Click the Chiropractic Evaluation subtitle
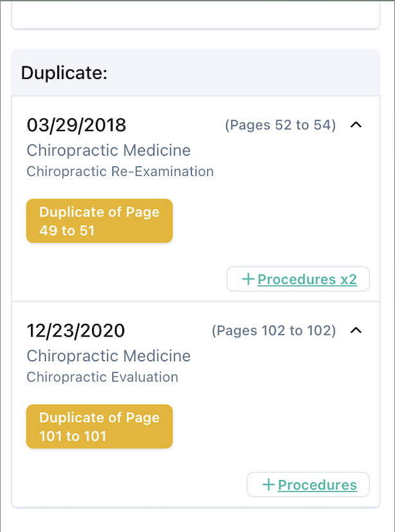 102,377
